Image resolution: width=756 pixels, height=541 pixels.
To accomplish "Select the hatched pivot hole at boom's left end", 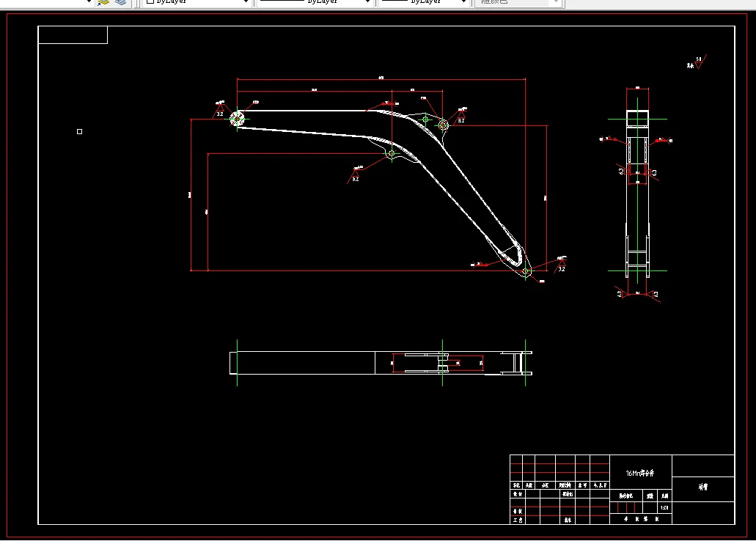I will (237, 119).
